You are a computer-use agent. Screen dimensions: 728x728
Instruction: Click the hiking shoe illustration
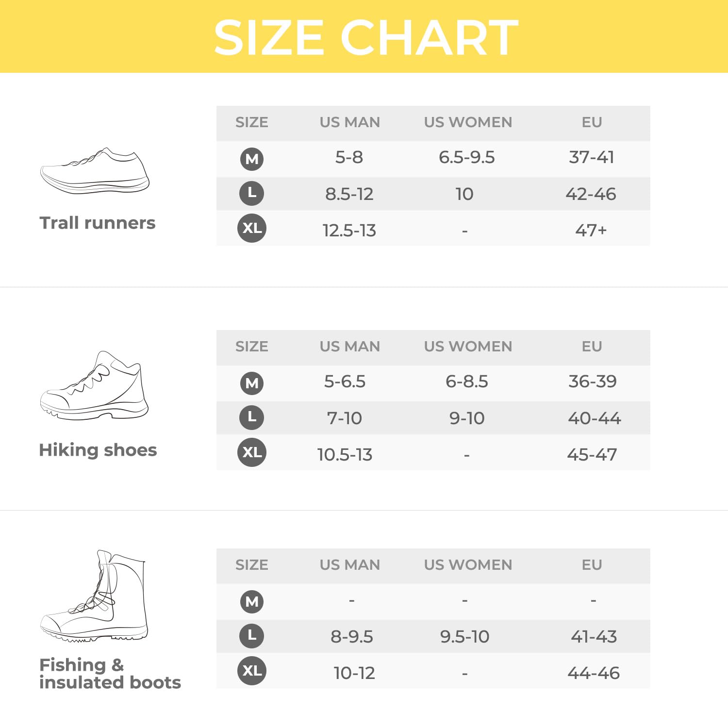(95, 386)
